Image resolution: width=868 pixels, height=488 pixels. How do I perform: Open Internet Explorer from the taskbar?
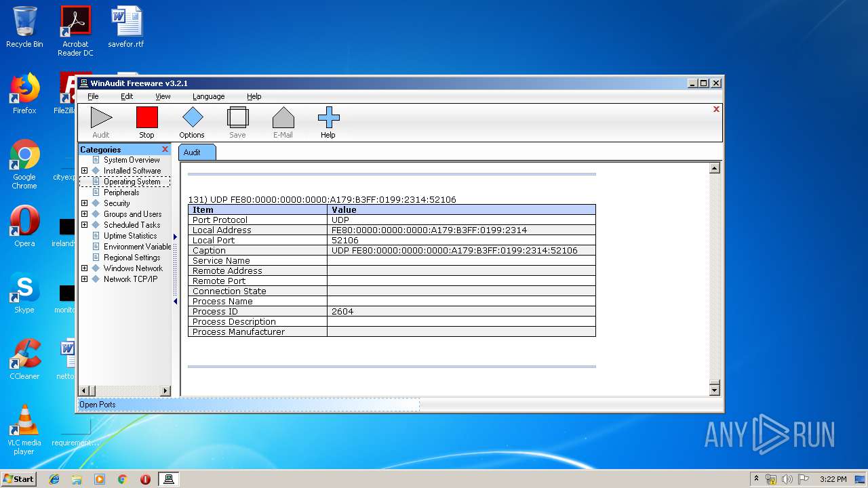pyautogui.click(x=54, y=479)
